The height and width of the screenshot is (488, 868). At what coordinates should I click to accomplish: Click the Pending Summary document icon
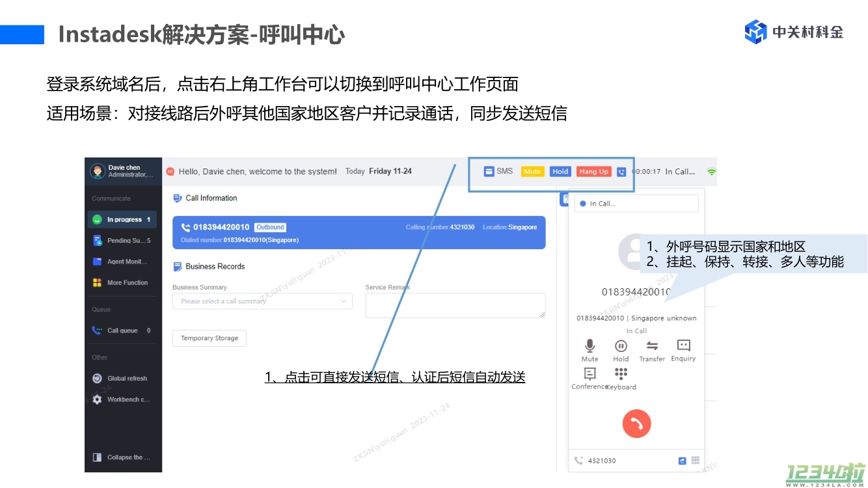[x=97, y=241]
